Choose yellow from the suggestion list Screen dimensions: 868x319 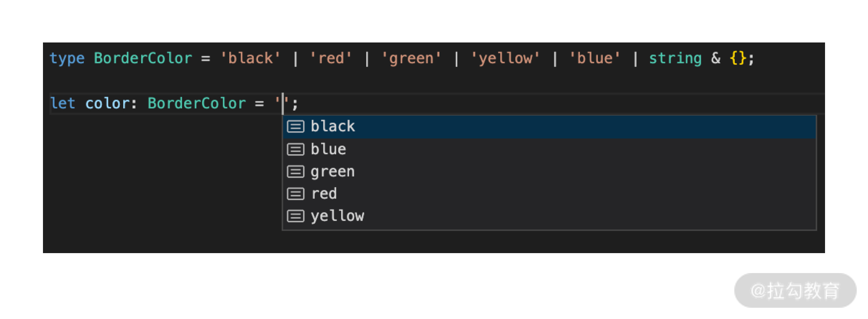[x=338, y=216]
